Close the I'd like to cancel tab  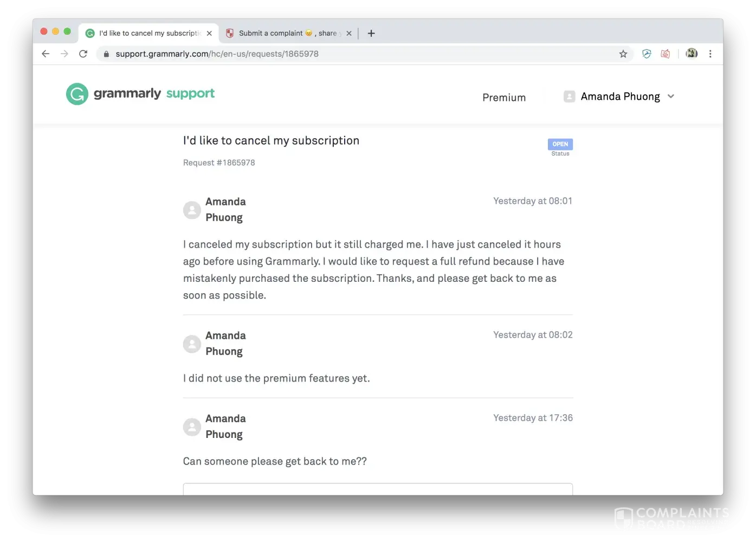(x=209, y=33)
